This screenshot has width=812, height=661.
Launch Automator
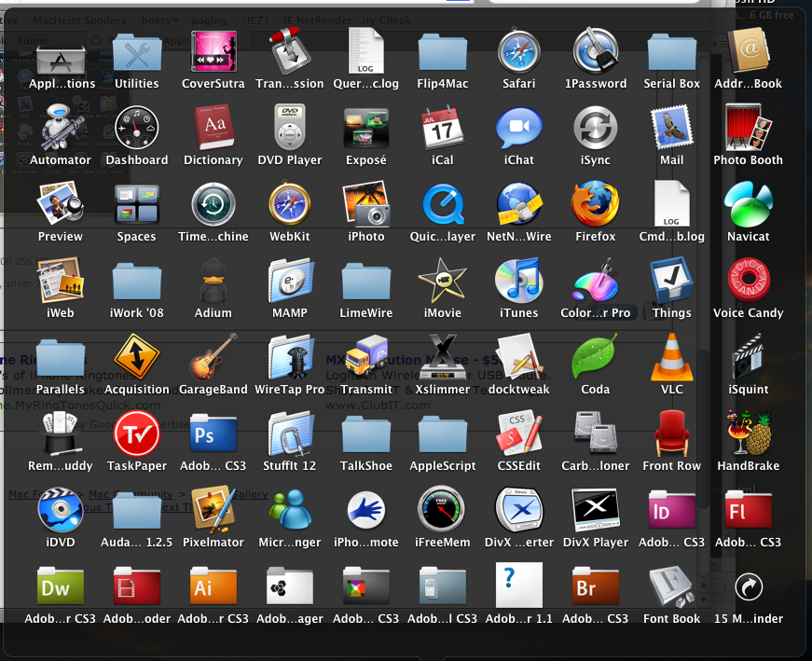point(61,128)
